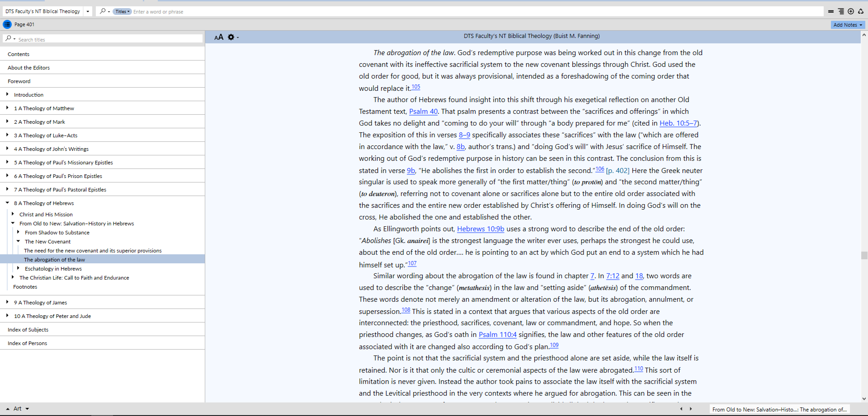Open footnote 106

(x=599, y=169)
